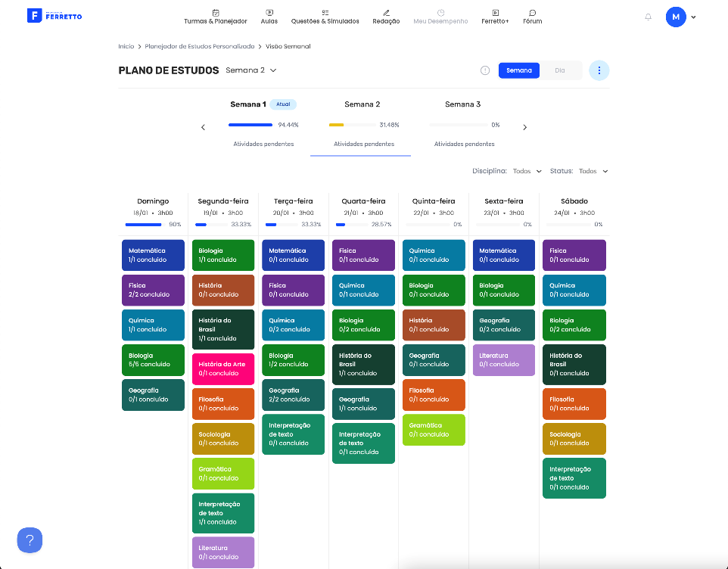This screenshot has width=728, height=569.
Task: Click the Início breadcrumb link
Action: (126, 46)
